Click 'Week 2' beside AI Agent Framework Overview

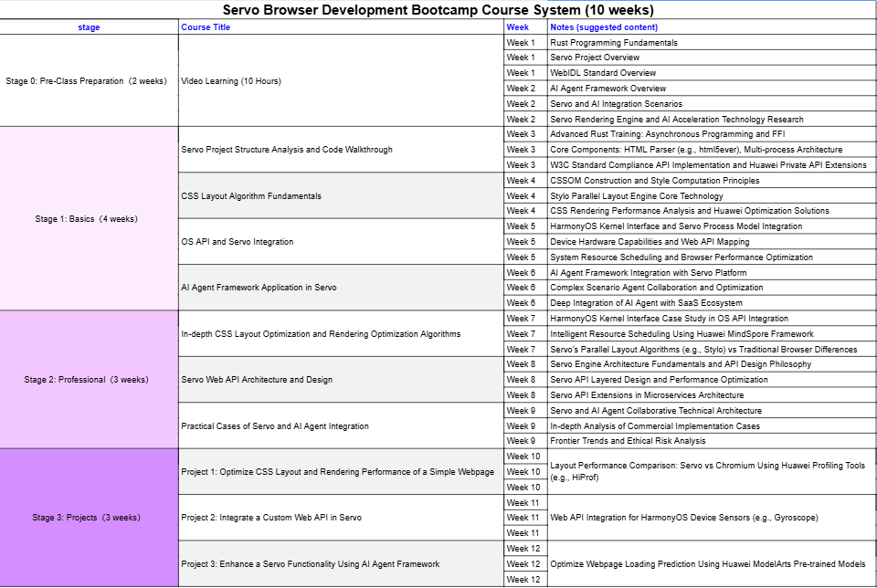526,89
